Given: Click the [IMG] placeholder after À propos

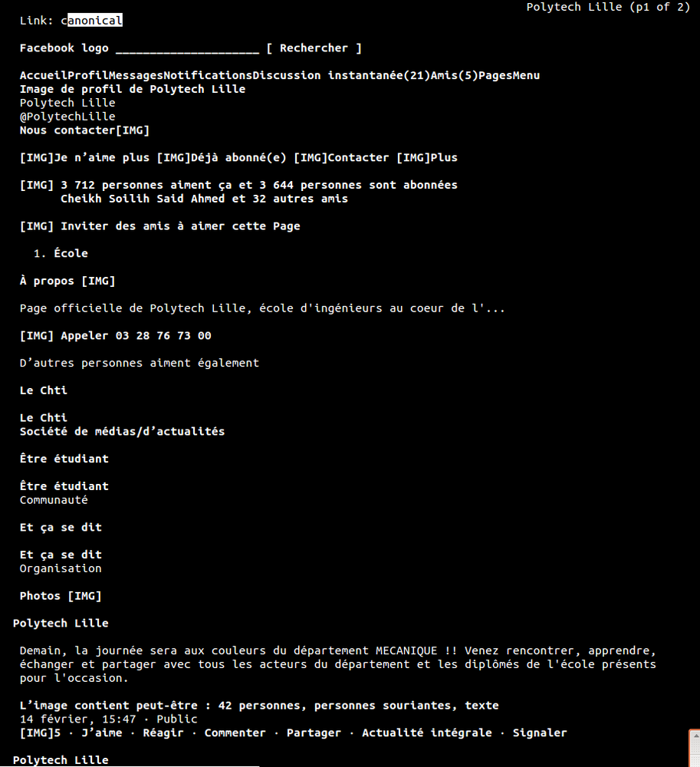Looking at the screenshot, I should click(98, 281).
